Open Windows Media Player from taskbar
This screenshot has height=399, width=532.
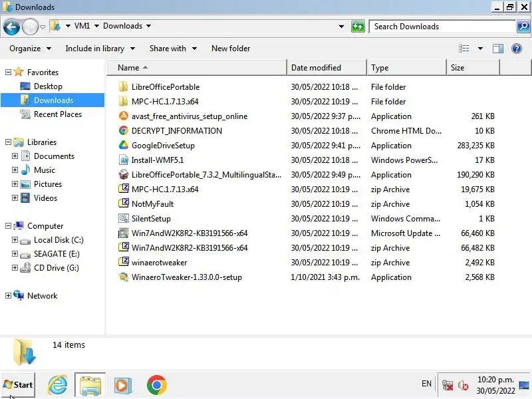[123, 385]
